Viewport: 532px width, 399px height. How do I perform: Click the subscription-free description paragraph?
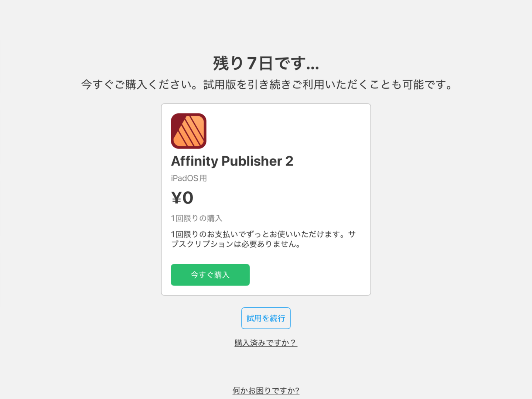[263, 239]
